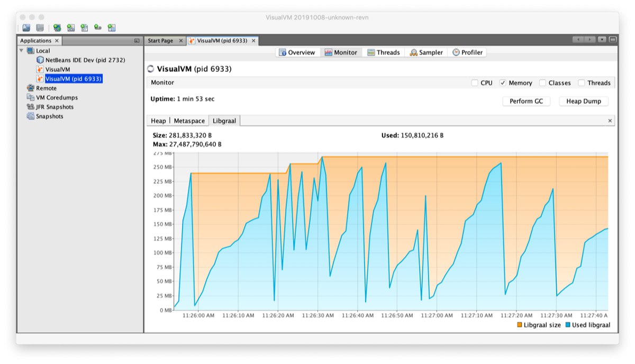This screenshot has width=635, height=364.
Task: Click the Used 150,810,216 B value
Action: pos(412,135)
